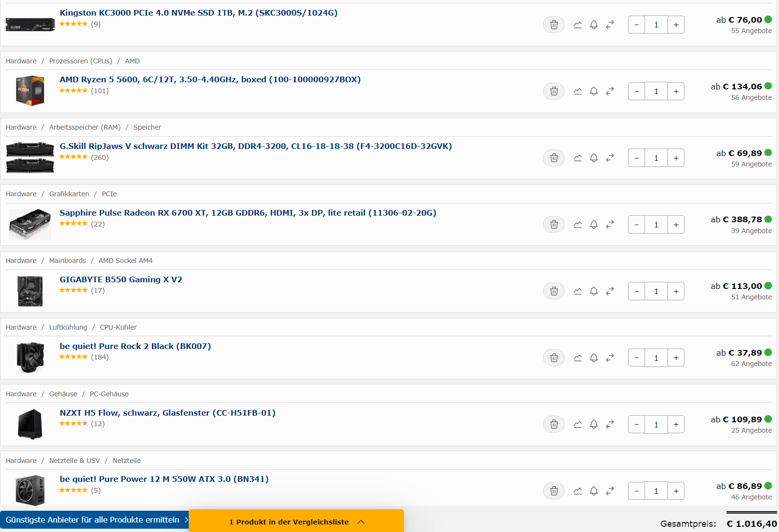Open price chart for Sapphire RX 6700 XT
The width and height of the screenshot is (779, 532).
tap(578, 225)
